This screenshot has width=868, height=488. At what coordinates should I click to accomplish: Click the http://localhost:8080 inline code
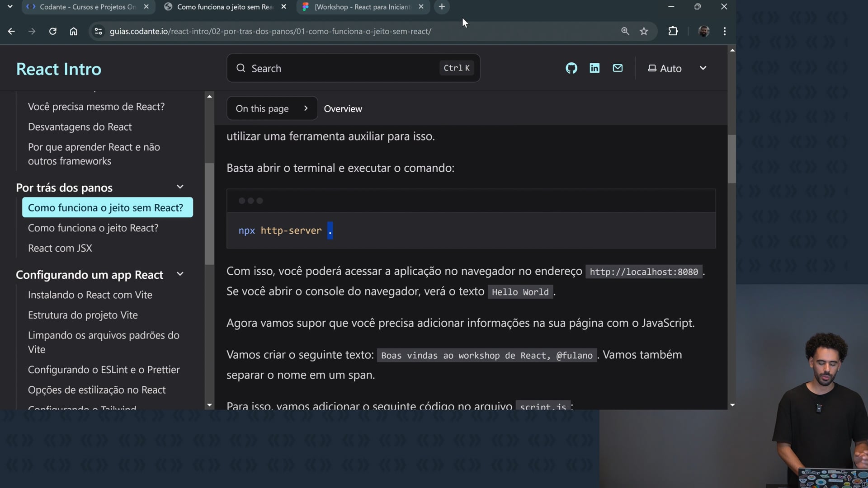click(644, 272)
